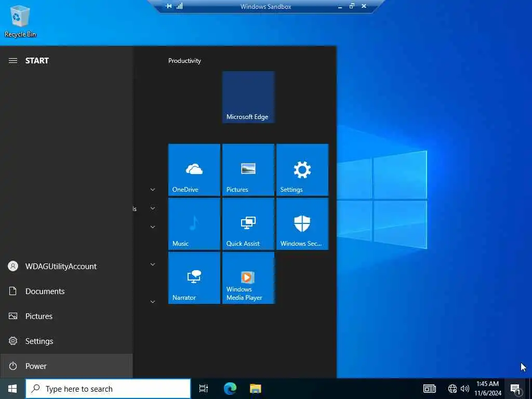Open the Microsoft Edge tile
This screenshot has height=399, width=532.
tap(248, 97)
